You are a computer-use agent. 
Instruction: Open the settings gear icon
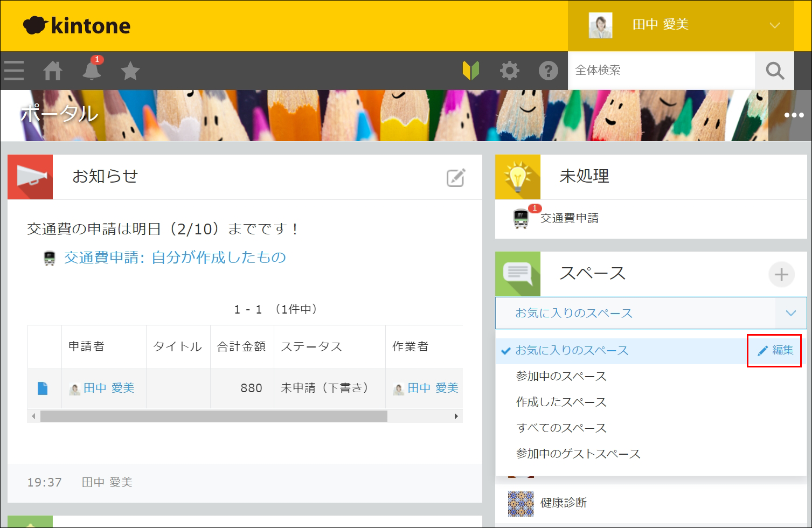[509, 71]
